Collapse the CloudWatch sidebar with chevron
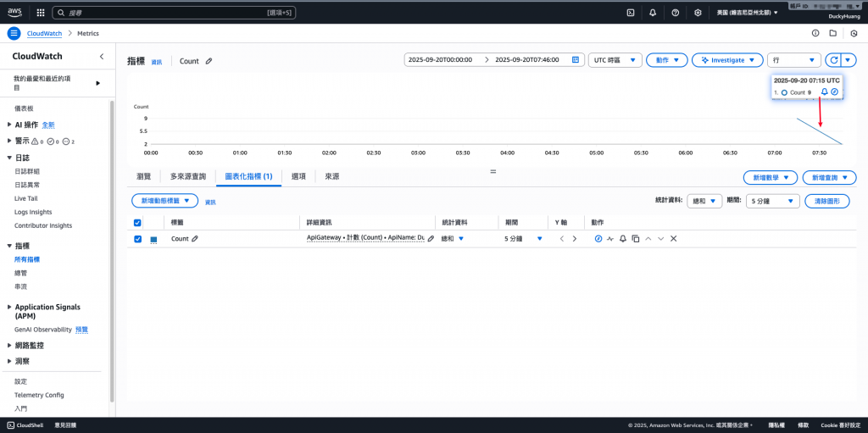868x433 pixels. 102,57
